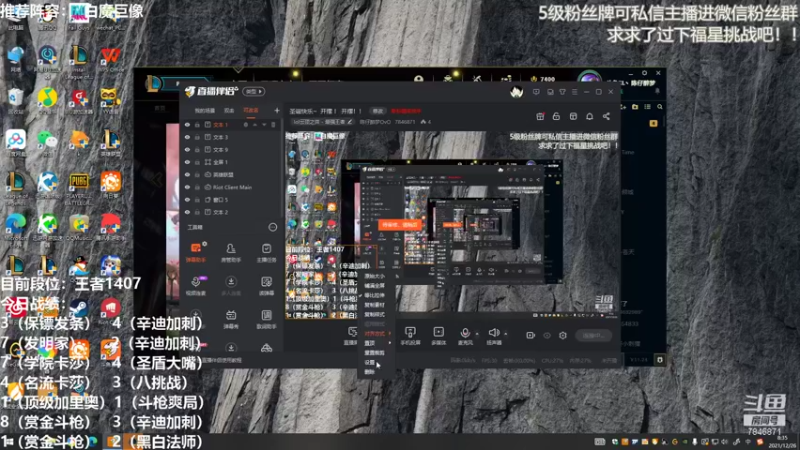Expand speaker options arrow
The image size is (800, 450).
(x=506, y=334)
